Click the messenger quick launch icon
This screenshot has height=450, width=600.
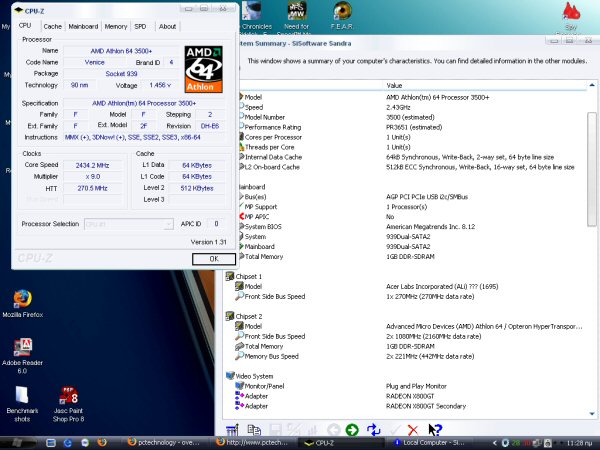(x=85, y=443)
